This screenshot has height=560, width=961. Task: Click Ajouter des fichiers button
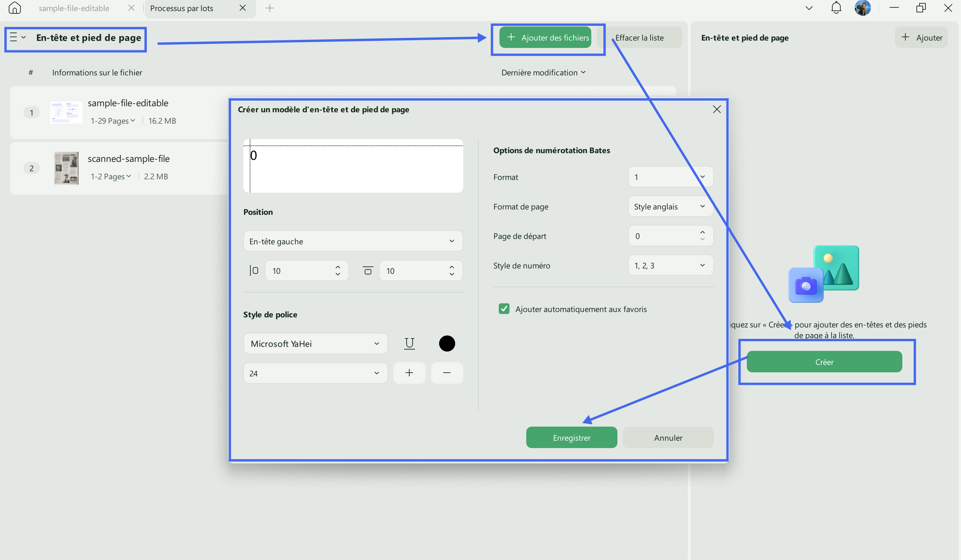click(x=545, y=37)
